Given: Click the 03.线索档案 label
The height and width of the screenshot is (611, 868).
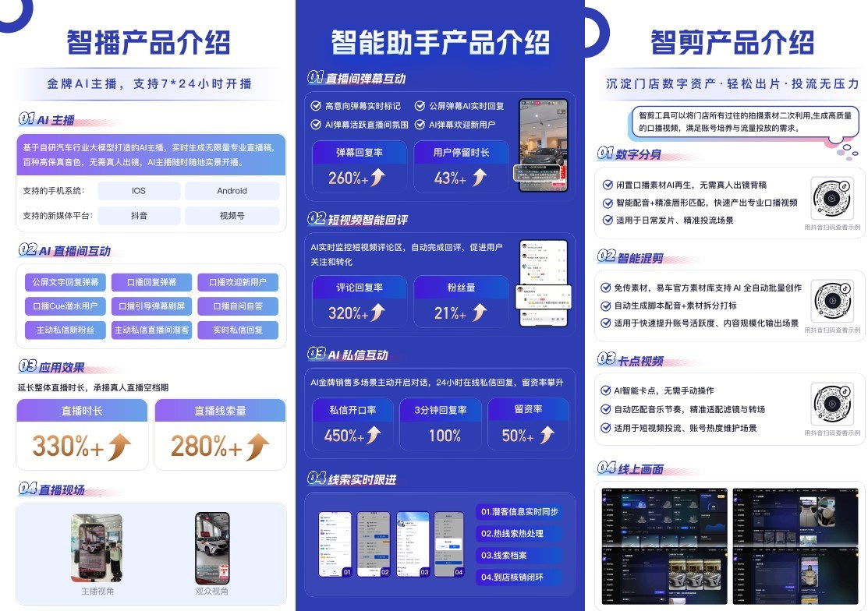Looking at the screenshot, I should [519, 555].
